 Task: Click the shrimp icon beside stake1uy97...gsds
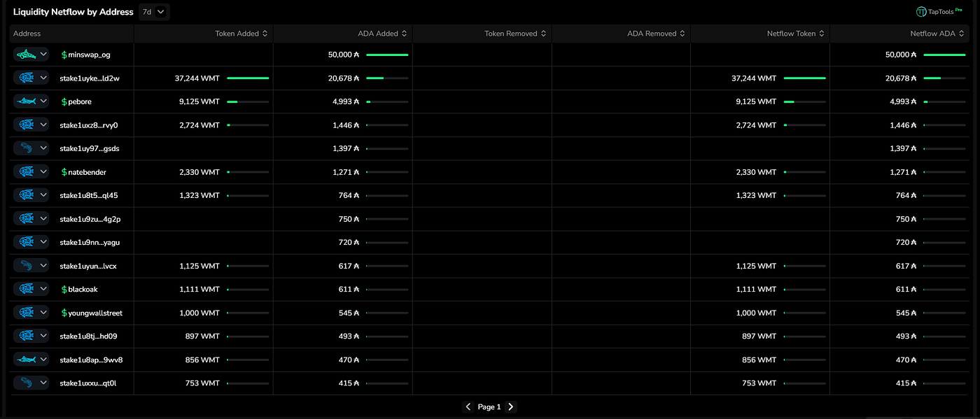[x=26, y=148]
